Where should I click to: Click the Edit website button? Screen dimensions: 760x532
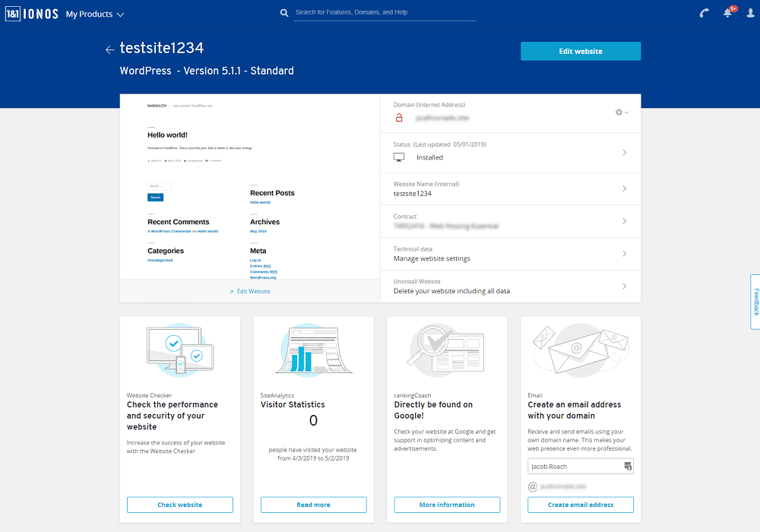point(581,52)
